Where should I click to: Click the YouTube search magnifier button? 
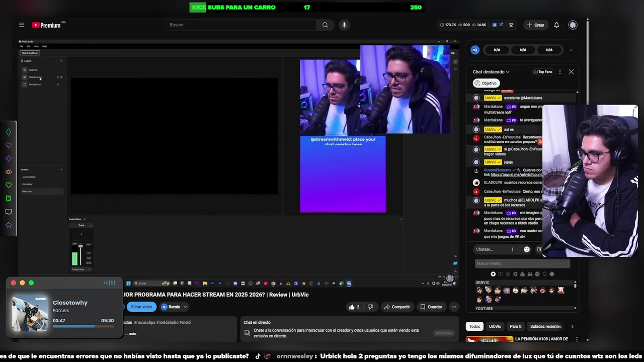tap(325, 25)
